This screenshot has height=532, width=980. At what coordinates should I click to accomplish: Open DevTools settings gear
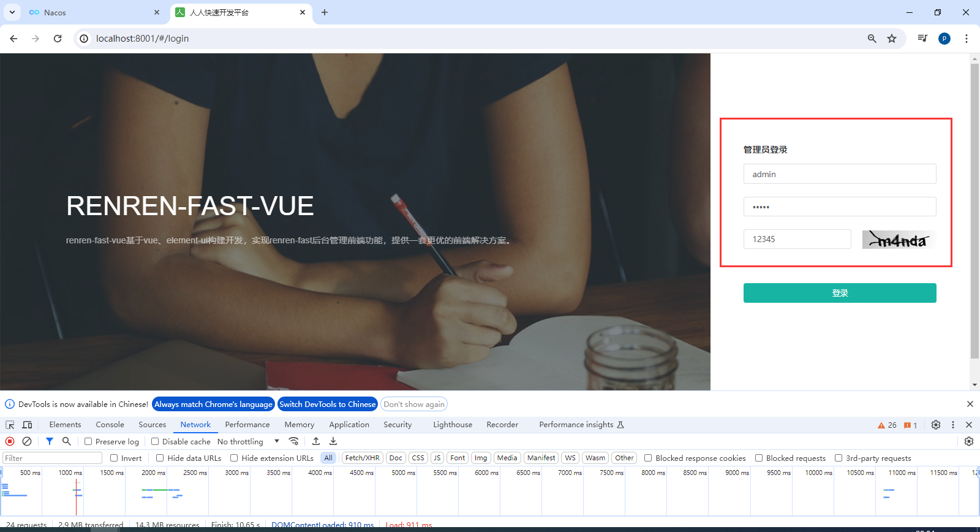[x=936, y=425]
